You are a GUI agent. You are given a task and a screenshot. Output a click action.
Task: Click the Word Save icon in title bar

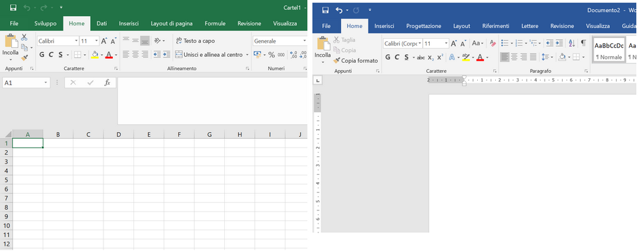pos(326,10)
